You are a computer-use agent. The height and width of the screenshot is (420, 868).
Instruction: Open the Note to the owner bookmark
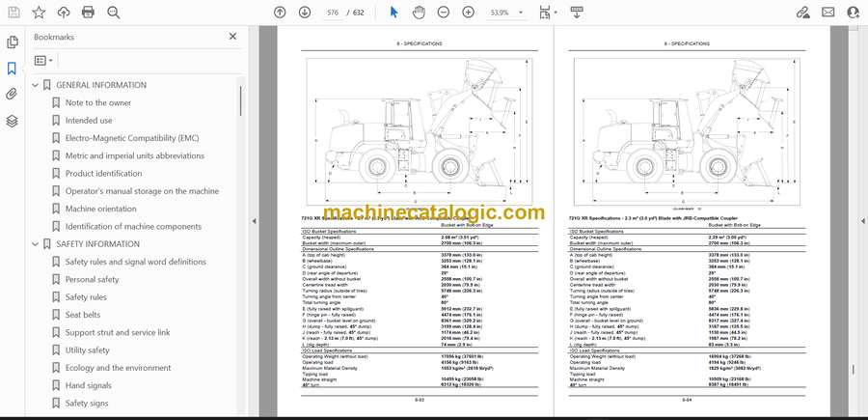pyautogui.click(x=98, y=103)
